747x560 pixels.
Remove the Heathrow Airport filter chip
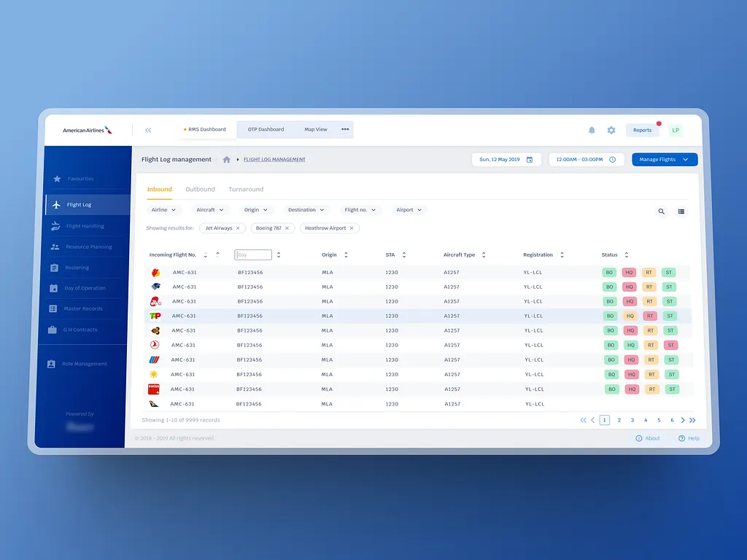coord(352,228)
